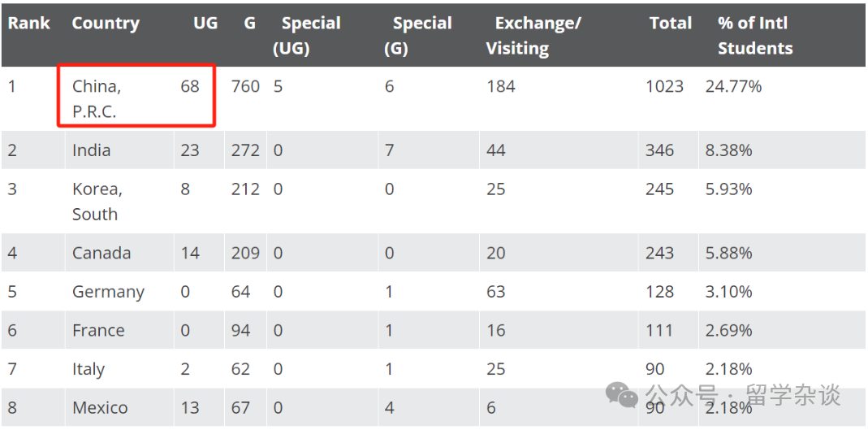The width and height of the screenshot is (868, 430).
Task: Click the WeChat logo icon in watermark
Action: click(622, 394)
